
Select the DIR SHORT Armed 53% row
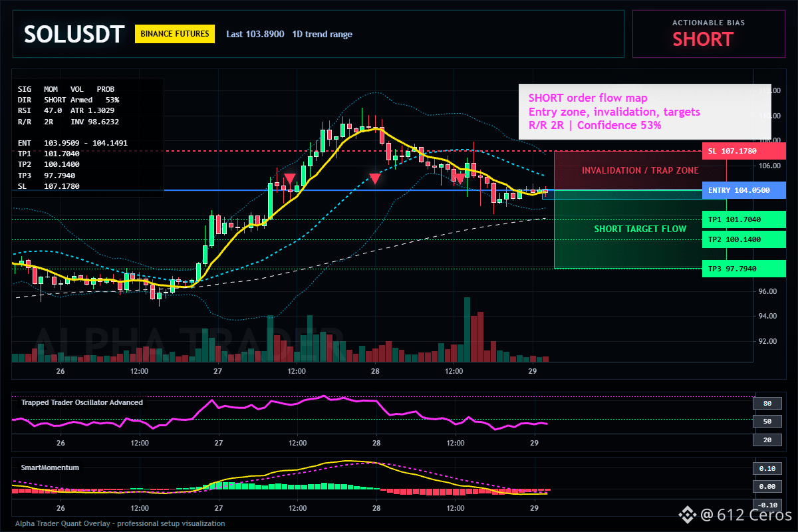point(68,100)
